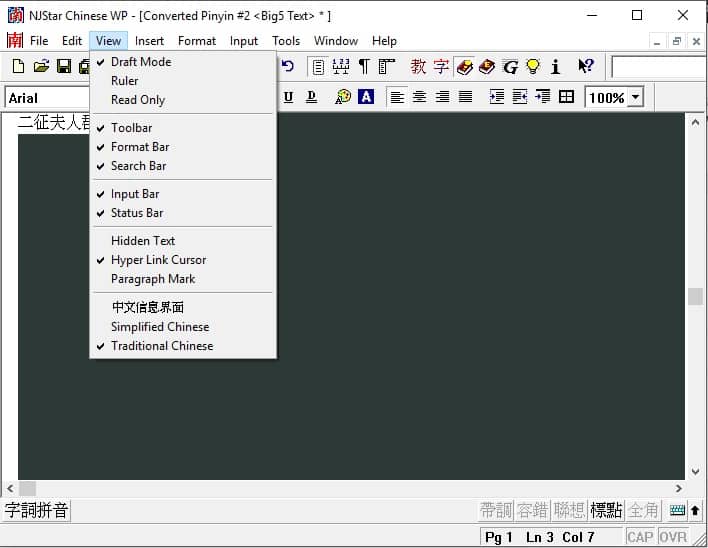Click the highlighted A background color icon

click(366, 97)
